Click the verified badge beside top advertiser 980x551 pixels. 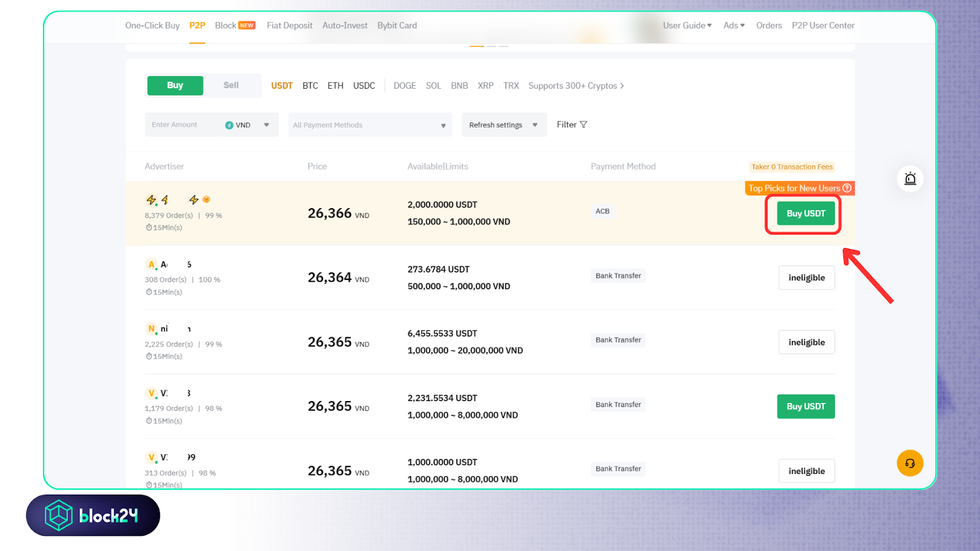[206, 200]
